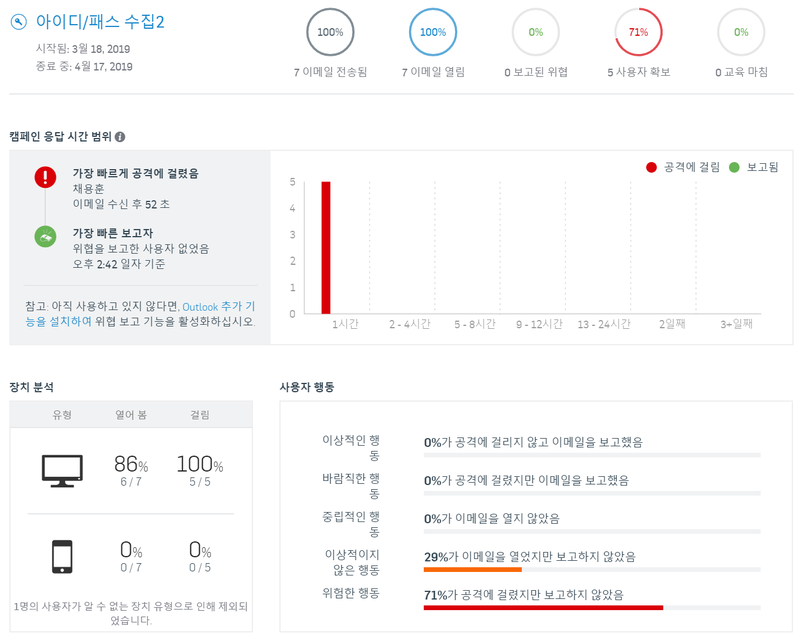Click 0%가 공격에 걸리지 않고 이메일을 보고했음
Image resolution: width=800 pixels, height=643 pixels.
pos(533,442)
